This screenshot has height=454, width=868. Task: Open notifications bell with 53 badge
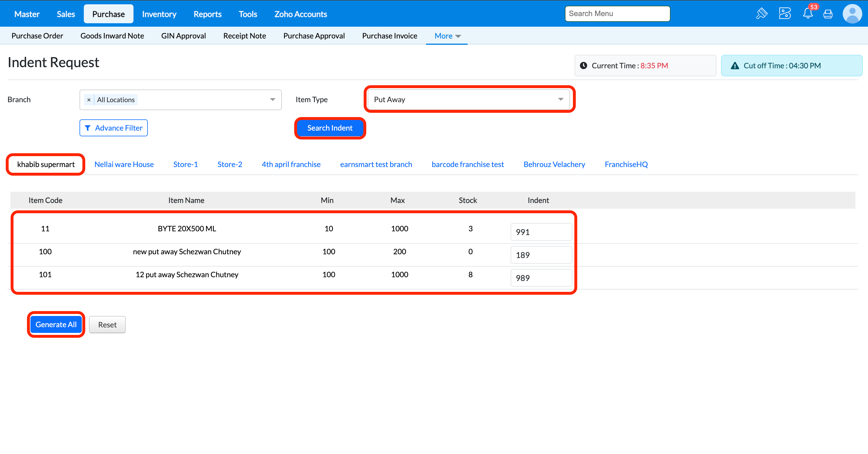[808, 14]
